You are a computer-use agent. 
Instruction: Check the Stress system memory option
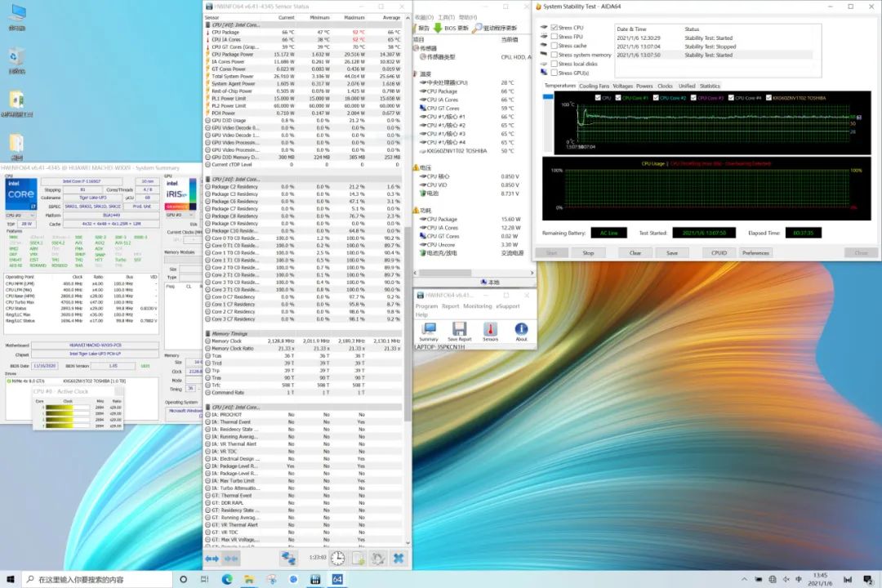pos(555,55)
